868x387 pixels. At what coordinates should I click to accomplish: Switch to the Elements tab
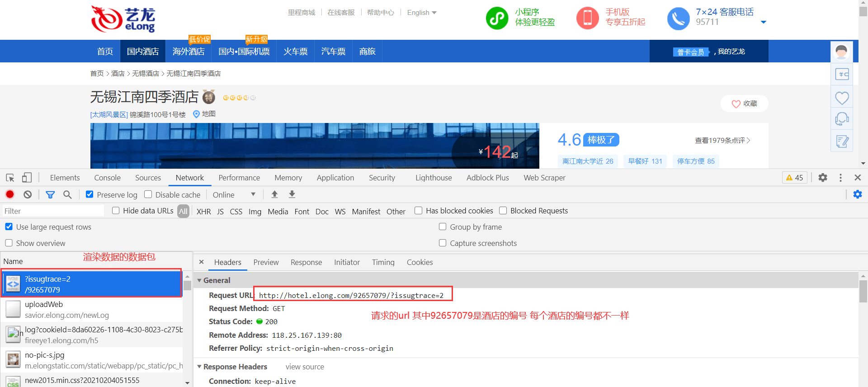(65, 178)
